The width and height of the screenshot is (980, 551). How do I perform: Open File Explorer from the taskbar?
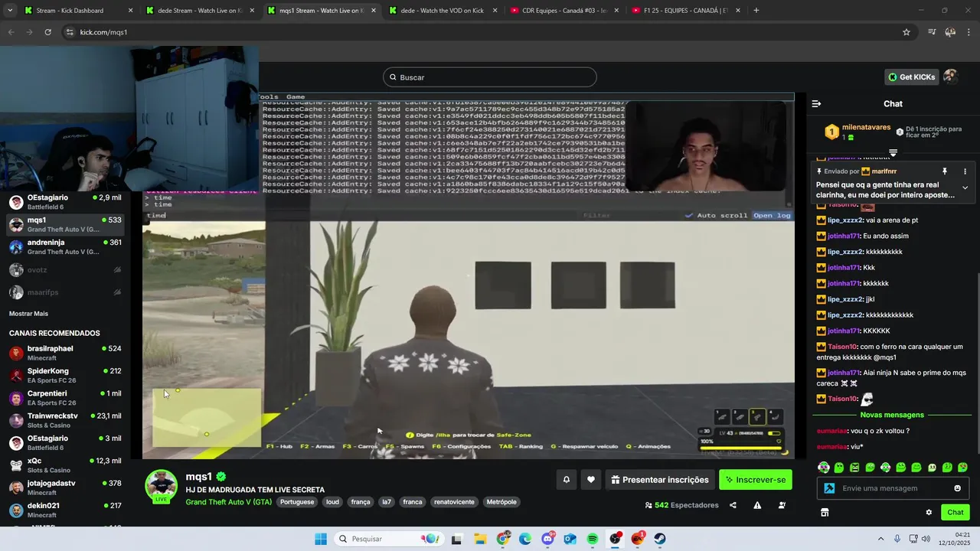click(480, 539)
